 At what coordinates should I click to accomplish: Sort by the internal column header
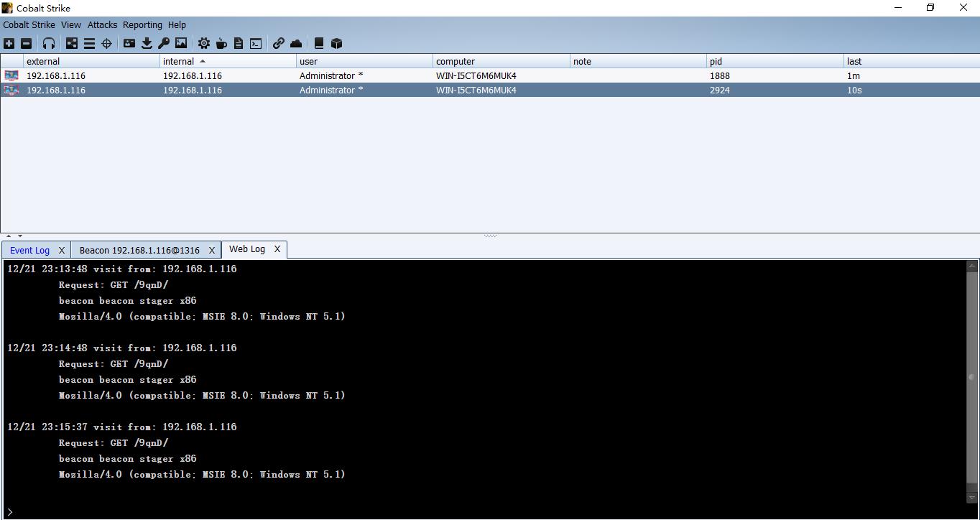pos(228,61)
